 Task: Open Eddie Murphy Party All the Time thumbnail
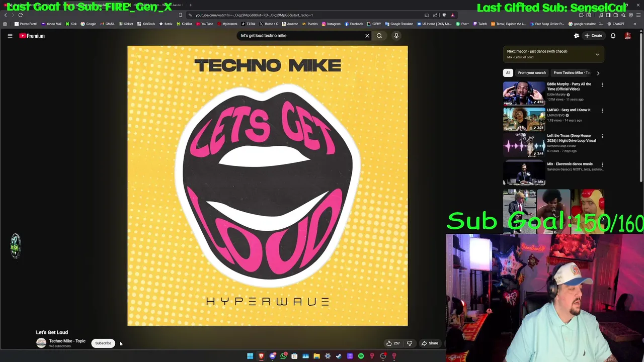click(x=524, y=93)
